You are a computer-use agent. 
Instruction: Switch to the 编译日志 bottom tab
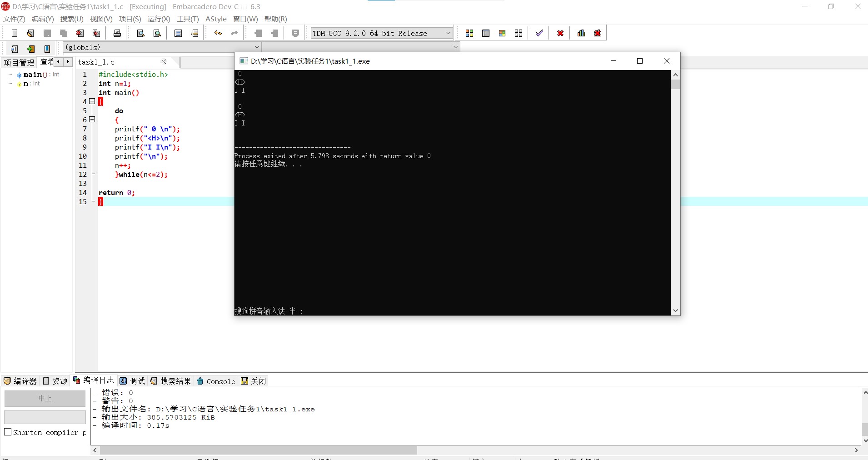(x=94, y=380)
